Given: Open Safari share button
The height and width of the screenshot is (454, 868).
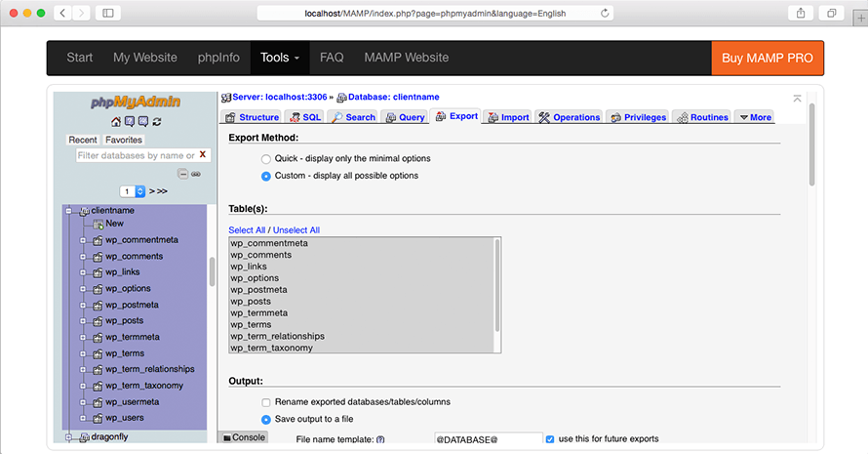Looking at the screenshot, I should (801, 14).
